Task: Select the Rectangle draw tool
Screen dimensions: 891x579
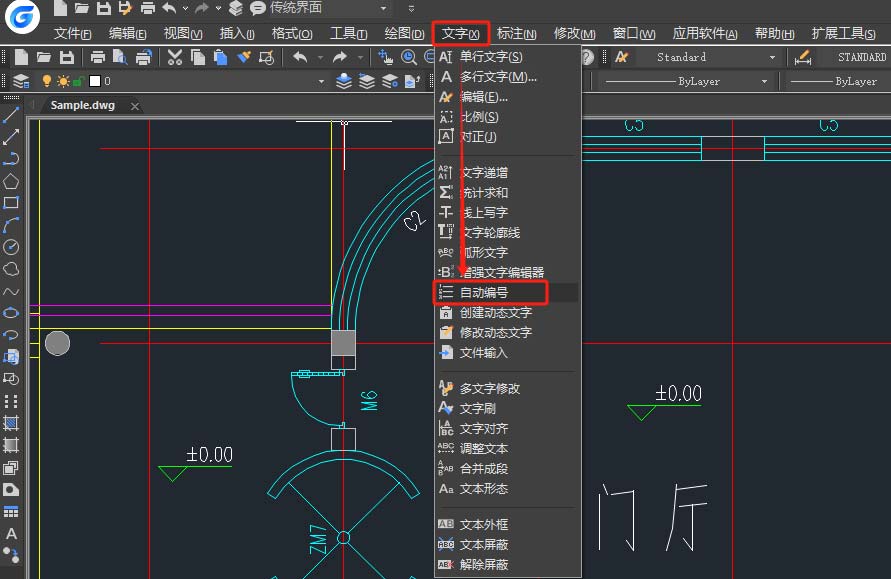Action: click(x=11, y=203)
